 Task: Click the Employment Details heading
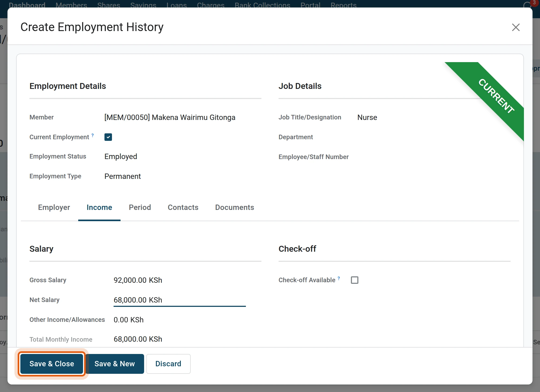68,86
